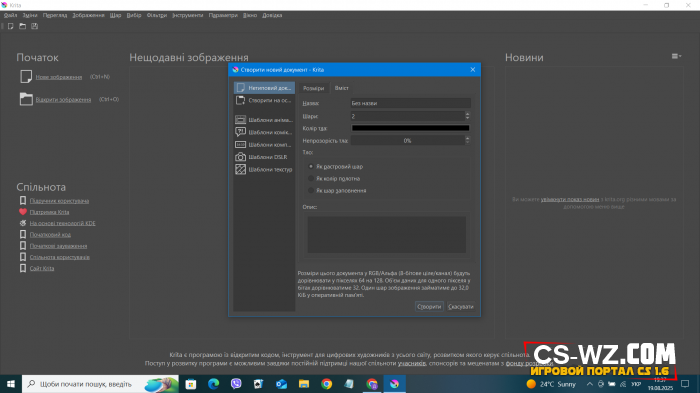
Task: Click the Шари layer count field
Action: [x=407, y=116]
